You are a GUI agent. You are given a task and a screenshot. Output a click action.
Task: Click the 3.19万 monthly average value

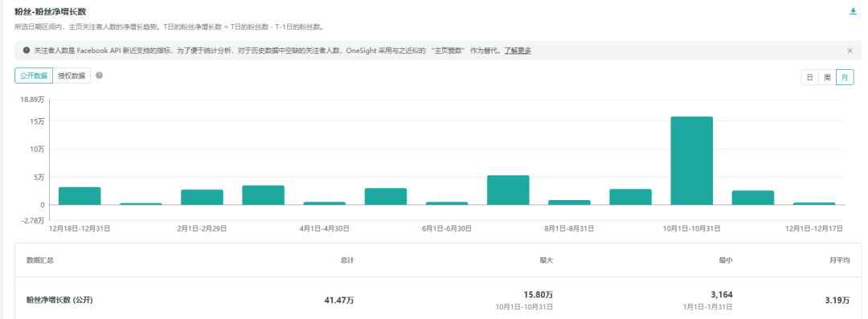(837, 301)
